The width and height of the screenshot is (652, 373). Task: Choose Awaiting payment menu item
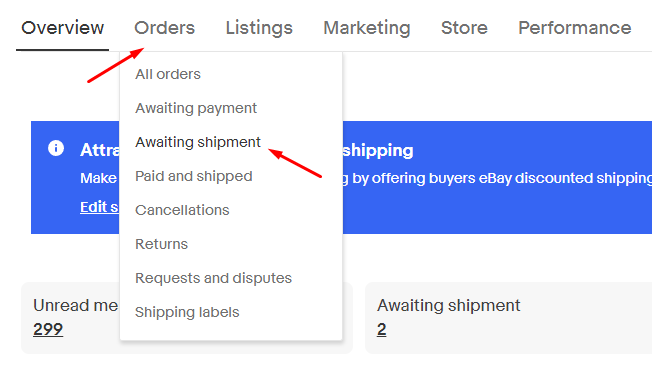196,108
